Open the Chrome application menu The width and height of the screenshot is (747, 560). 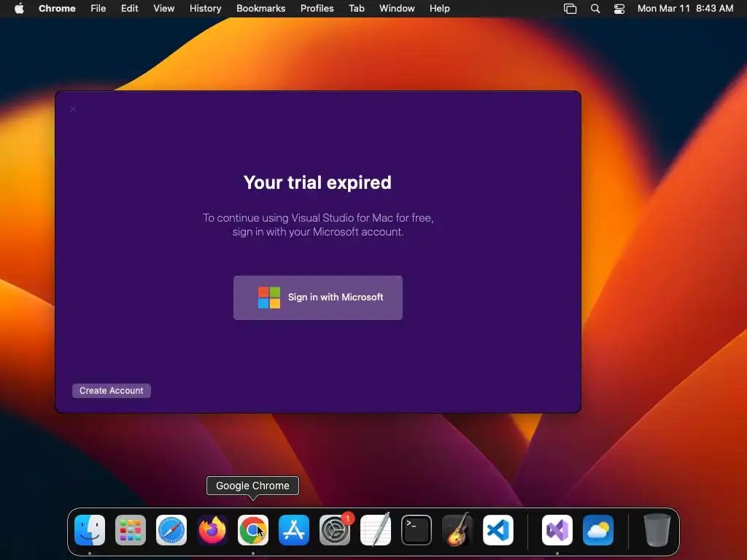tap(57, 9)
